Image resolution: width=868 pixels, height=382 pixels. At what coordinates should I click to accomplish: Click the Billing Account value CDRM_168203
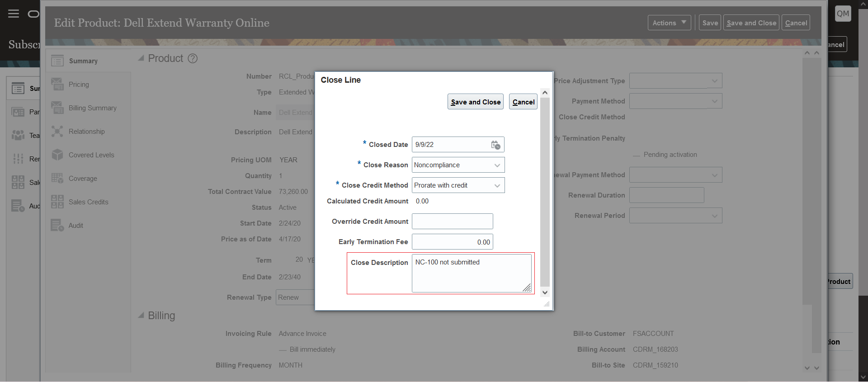(x=656, y=349)
